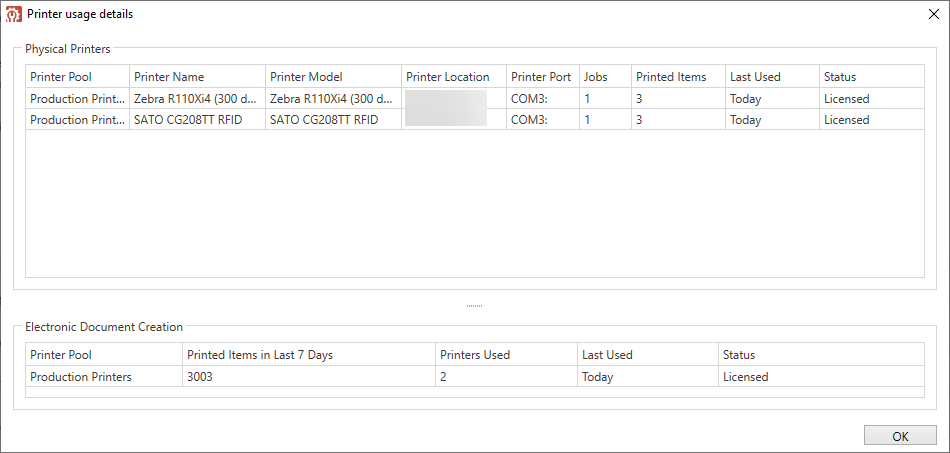Image resolution: width=950 pixels, height=453 pixels.
Task: Sort physical printers by Last Used header
Action: pos(772,77)
